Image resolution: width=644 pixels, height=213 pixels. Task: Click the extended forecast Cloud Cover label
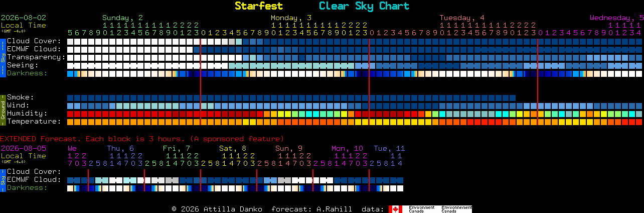(34, 172)
